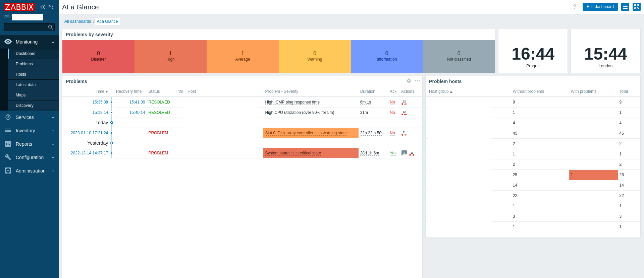The width and height of the screenshot is (644, 278).
Task: Sort problem hosts by Host group
Action: tap(440, 91)
